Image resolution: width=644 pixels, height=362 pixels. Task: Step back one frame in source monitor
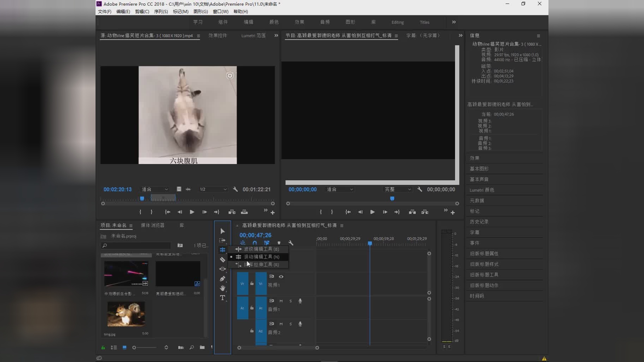pos(180,212)
